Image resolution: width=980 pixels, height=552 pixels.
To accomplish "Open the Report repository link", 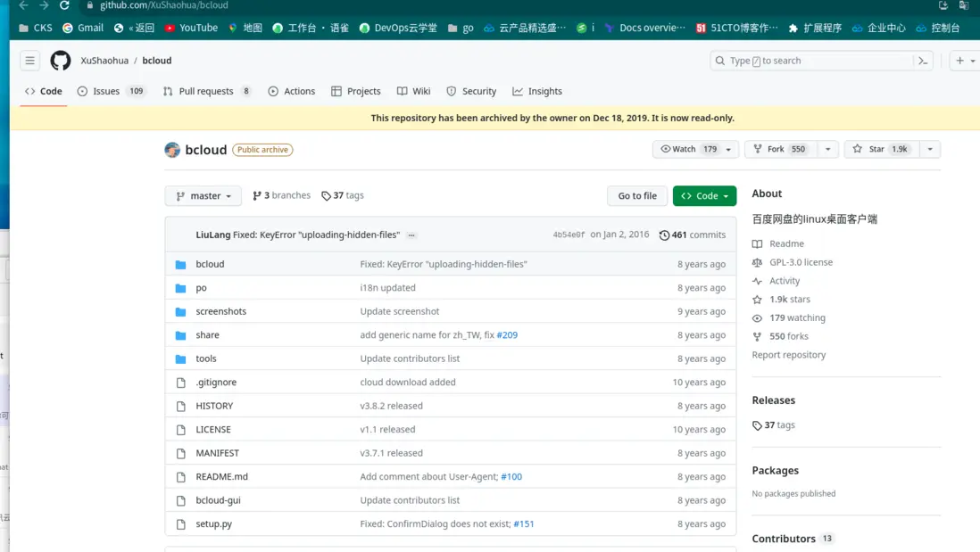I will pyautogui.click(x=789, y=355).
